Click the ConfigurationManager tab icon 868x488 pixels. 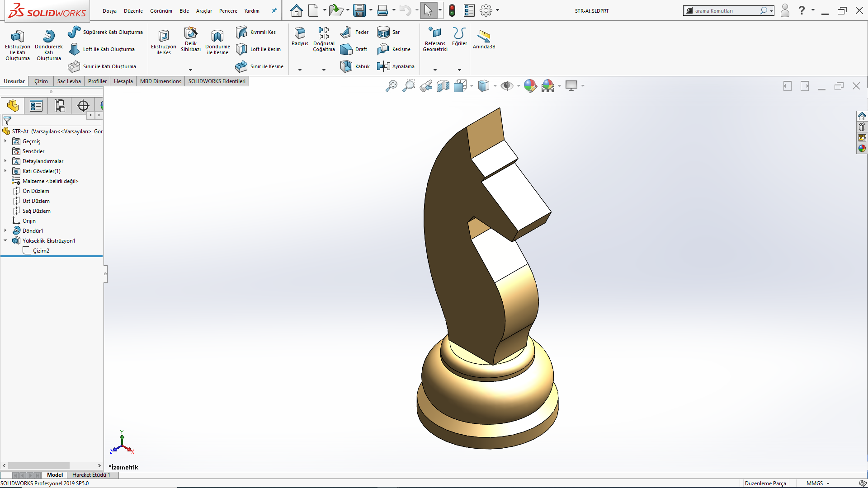pos(60,106)
